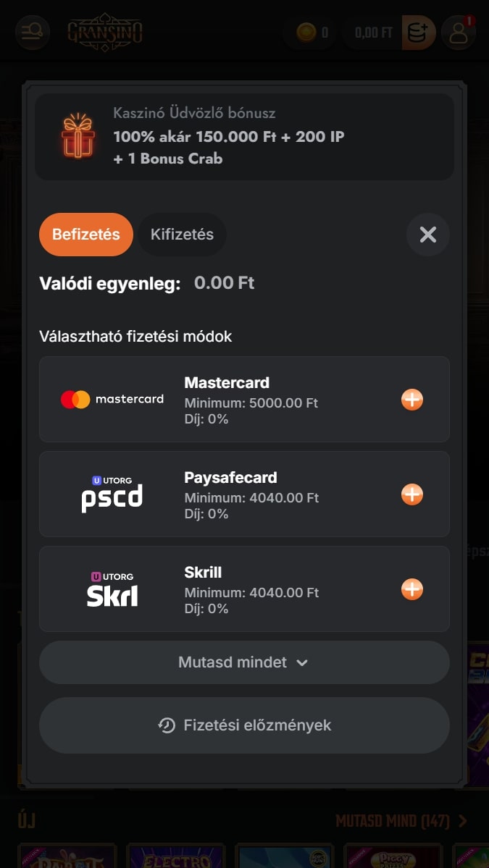Click the orange coin stack deposit icon
489x868 pixels.
pos(419,33)
